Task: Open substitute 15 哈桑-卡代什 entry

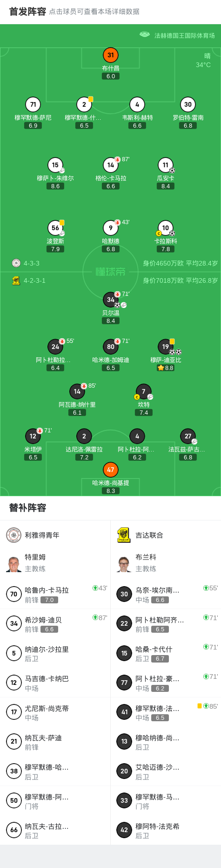Action: [x=166, y=653]
